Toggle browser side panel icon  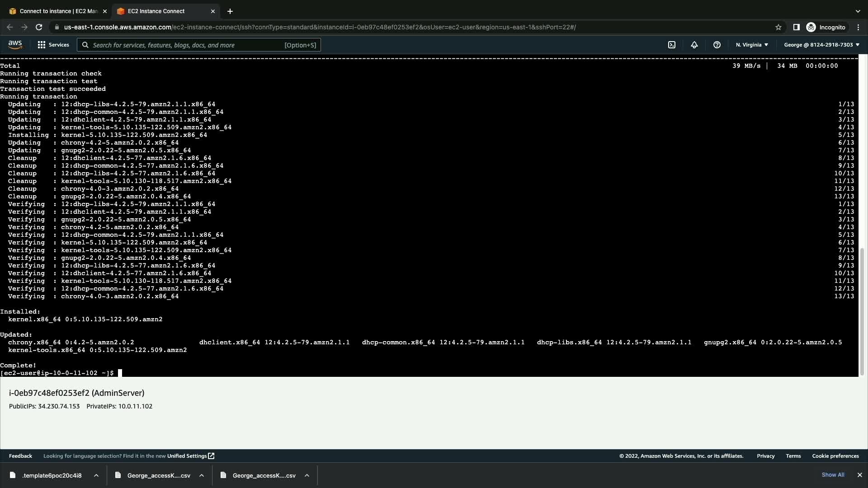click(x=797, y=27)
